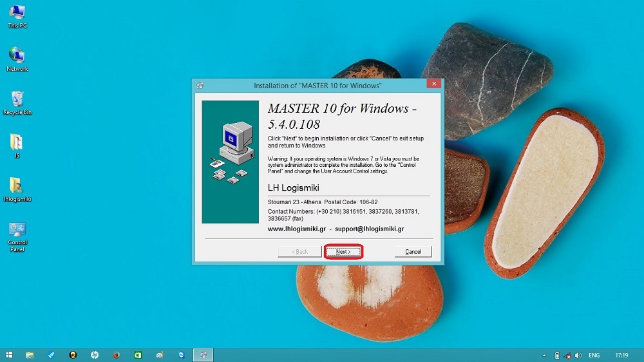Open the HP app in taskbar
This screenshot has width=644, height=362.
pyautogui.click(x=95, y=355)
